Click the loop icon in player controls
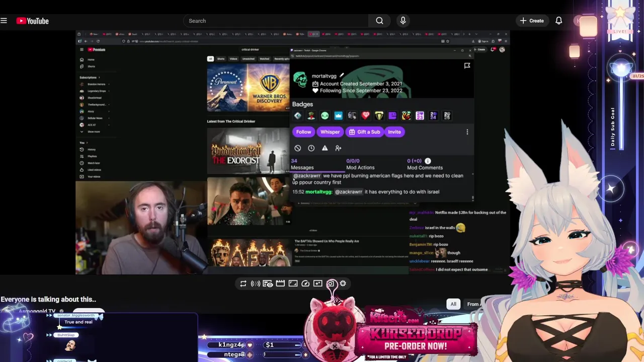 [243, 284]
